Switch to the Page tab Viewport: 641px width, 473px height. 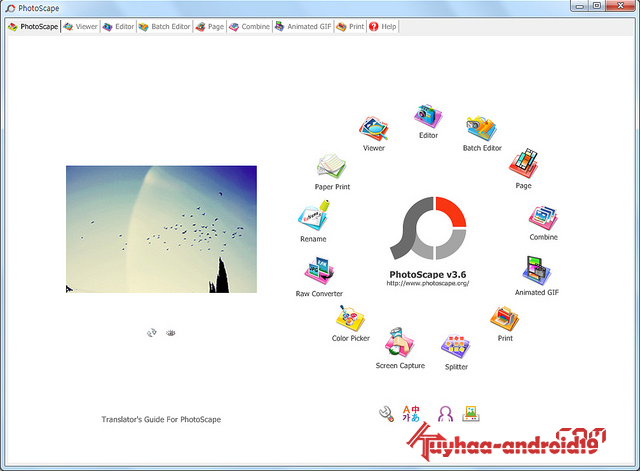pyautogui.click(x=210, y=27)
